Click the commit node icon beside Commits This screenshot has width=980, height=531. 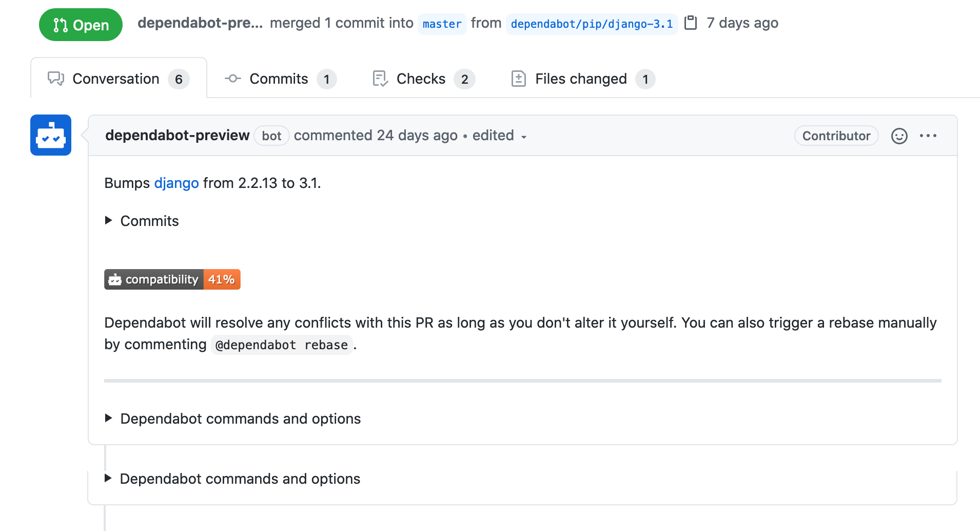tap(233, 79)
